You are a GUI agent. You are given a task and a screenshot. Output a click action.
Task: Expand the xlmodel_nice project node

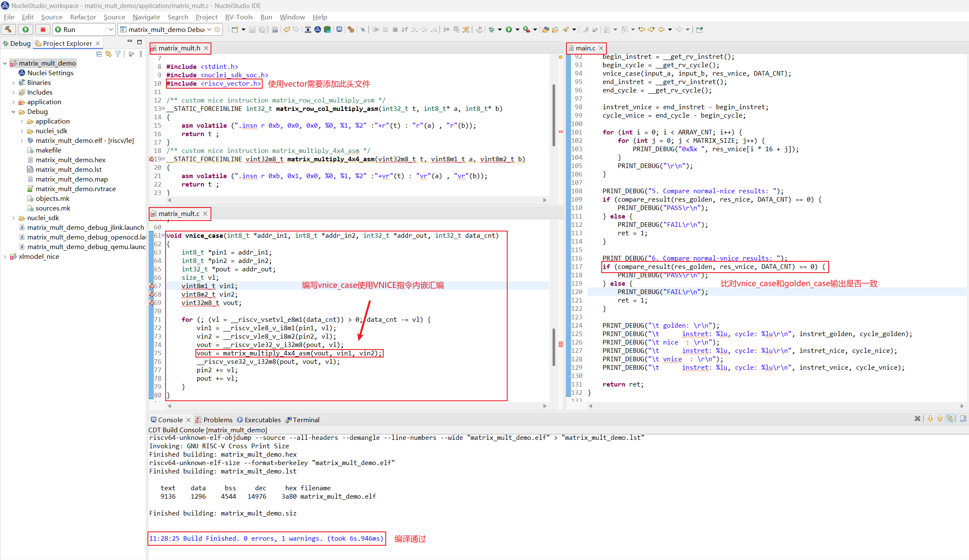[x=5, y=257]
